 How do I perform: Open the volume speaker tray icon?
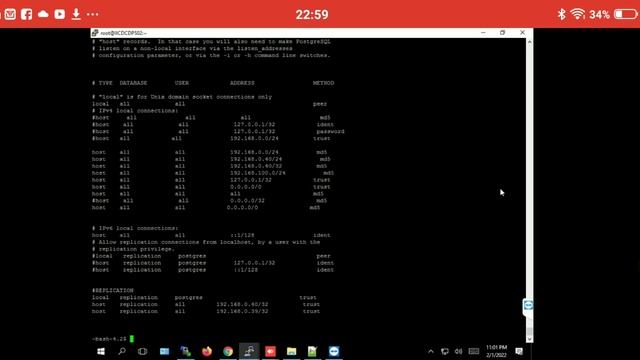click(x=458, y=351)
